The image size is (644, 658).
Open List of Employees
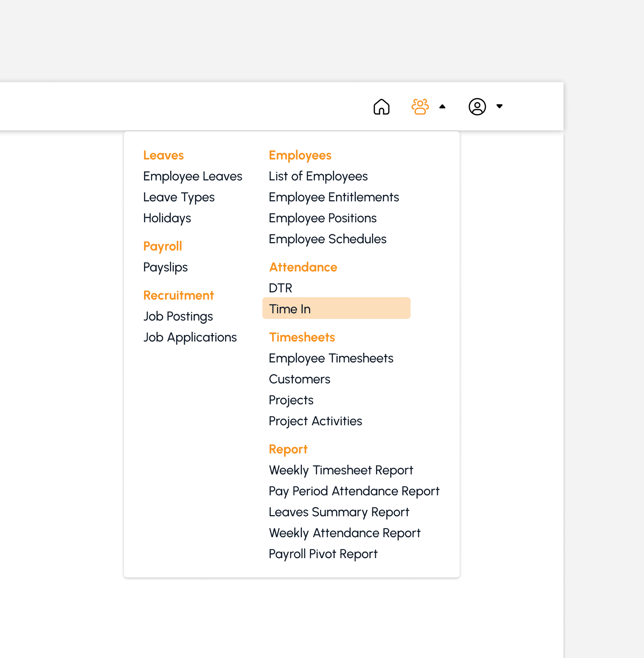318,176
